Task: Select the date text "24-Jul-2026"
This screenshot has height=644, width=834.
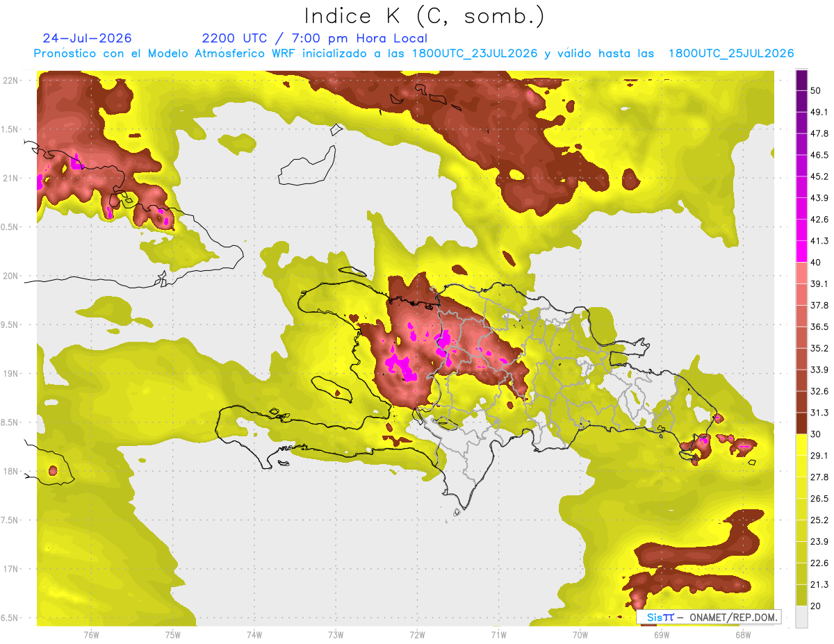Action: [x=87, y=38]
